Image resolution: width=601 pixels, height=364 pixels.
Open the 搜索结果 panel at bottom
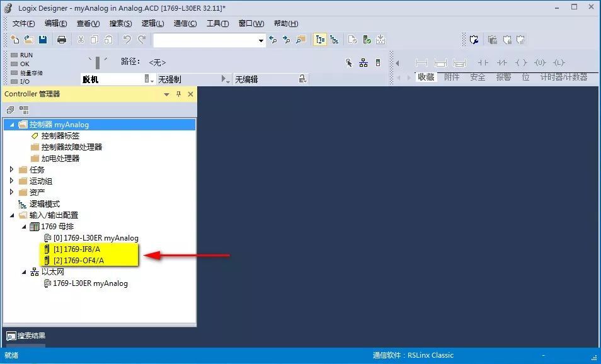point(26,336)
